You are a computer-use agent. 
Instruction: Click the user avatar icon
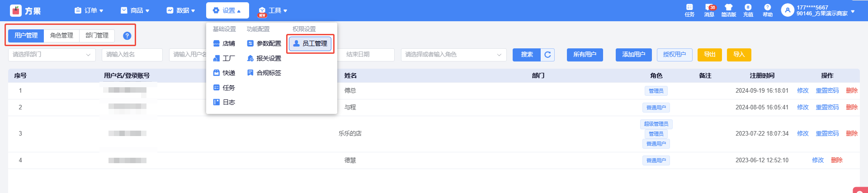pos(788,10)
